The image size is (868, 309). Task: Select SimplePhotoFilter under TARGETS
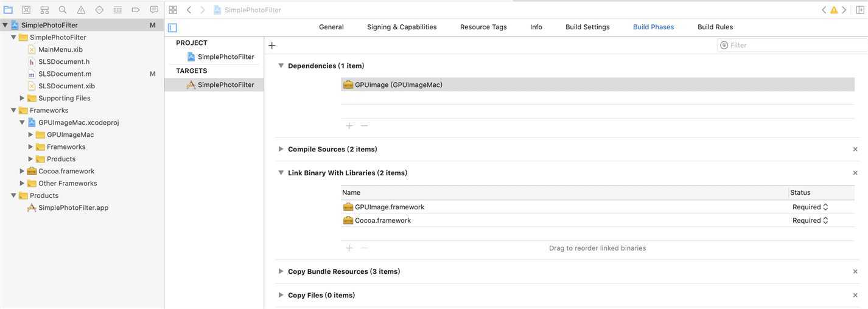(214, 85)
